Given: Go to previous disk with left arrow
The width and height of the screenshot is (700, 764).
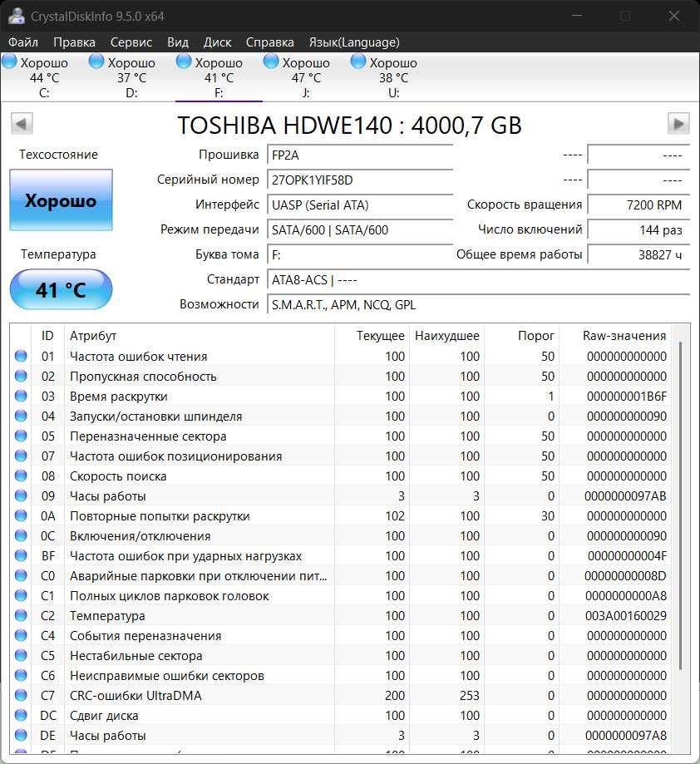Looking at the screenshot, I should pos(22,124).
